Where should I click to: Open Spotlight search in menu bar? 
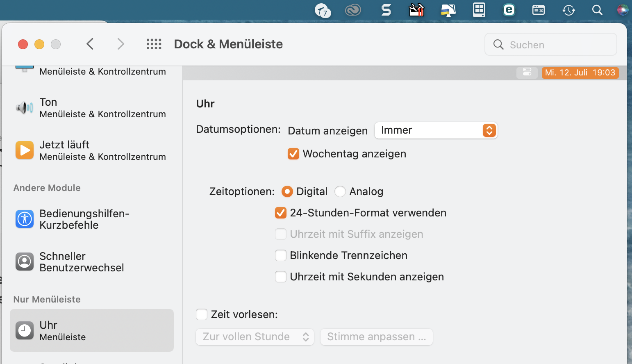click(x=597, y=10)
